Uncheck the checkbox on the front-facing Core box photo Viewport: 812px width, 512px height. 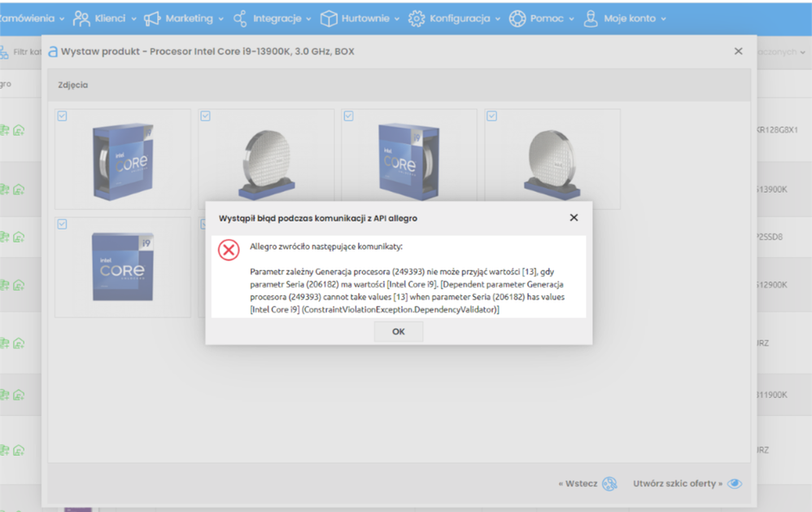click(62, 224)
